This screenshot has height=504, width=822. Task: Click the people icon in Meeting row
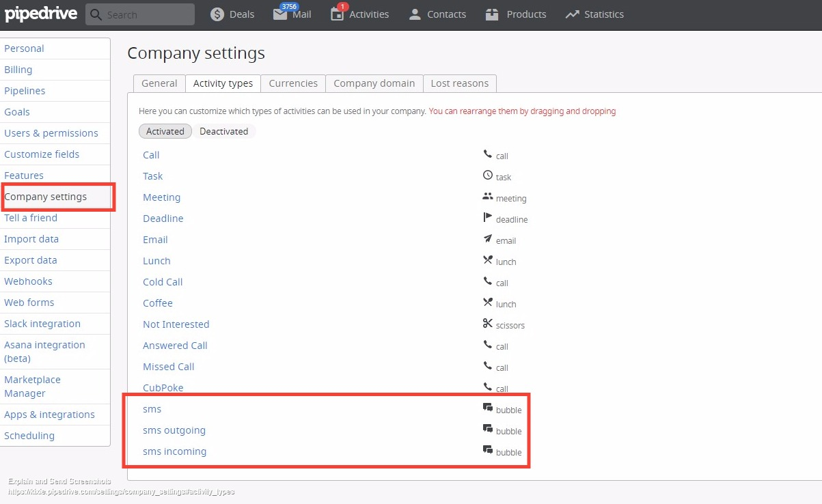click(487, 197)
